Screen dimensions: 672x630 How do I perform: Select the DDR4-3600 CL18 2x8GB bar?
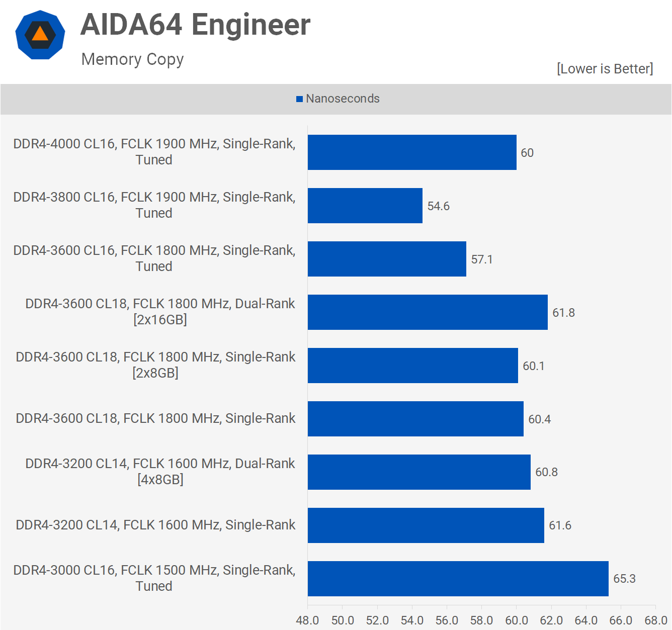(x=412, y=366)
